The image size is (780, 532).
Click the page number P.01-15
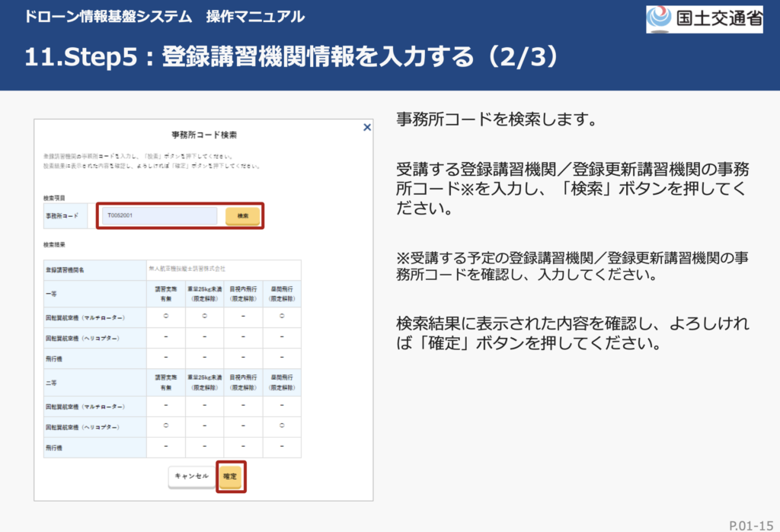(750, 524)
